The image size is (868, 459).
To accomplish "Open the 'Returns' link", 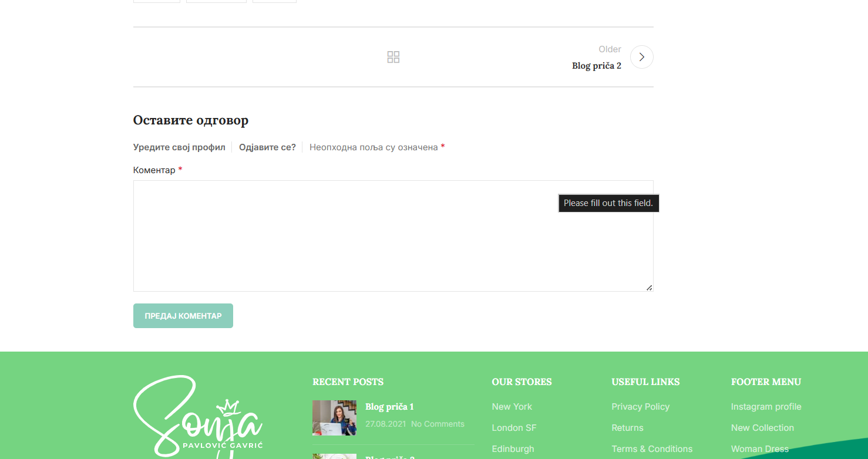I will pyautogui.click(x=627, y=428).
